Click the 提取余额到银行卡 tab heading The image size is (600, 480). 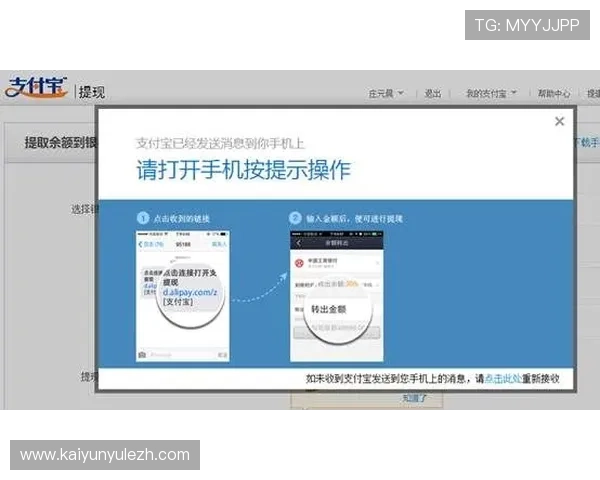click(60, 142)
